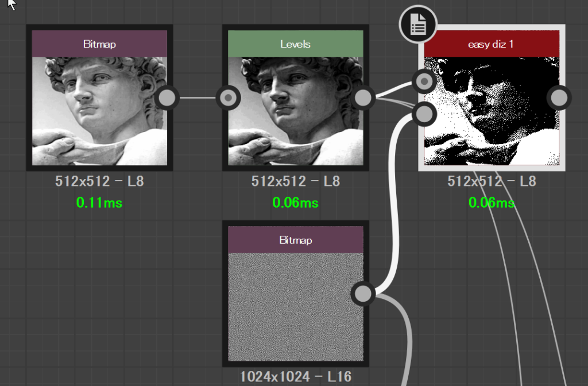Click the 0.11ms timing label under Bitmap

pyautogui.click(x=99, y=202)
